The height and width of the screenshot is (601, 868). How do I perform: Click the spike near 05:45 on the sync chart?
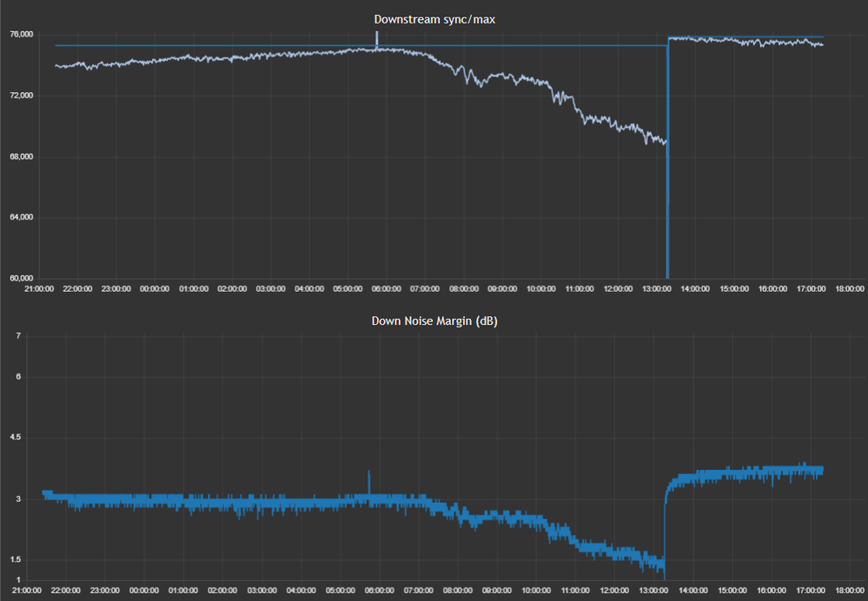tap(376, 38)
